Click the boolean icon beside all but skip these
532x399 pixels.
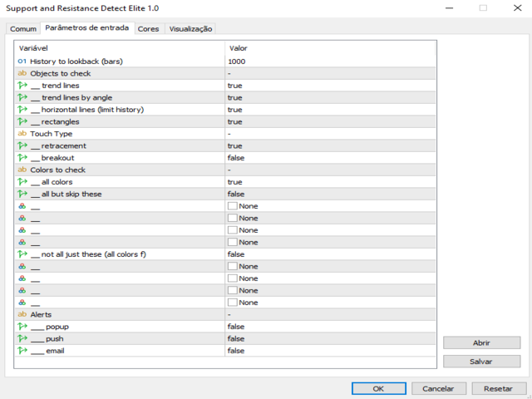coord(22,194)
